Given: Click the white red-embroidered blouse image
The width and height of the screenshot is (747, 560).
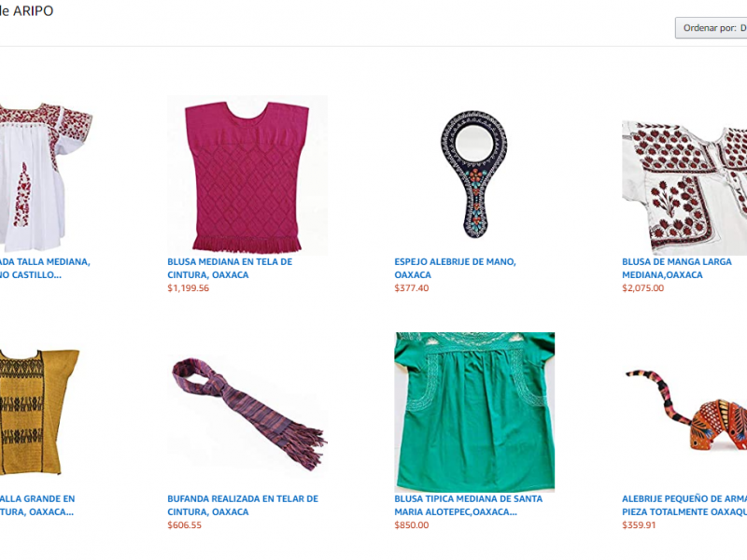Looking at the screenshot, I should pos(46,176).
